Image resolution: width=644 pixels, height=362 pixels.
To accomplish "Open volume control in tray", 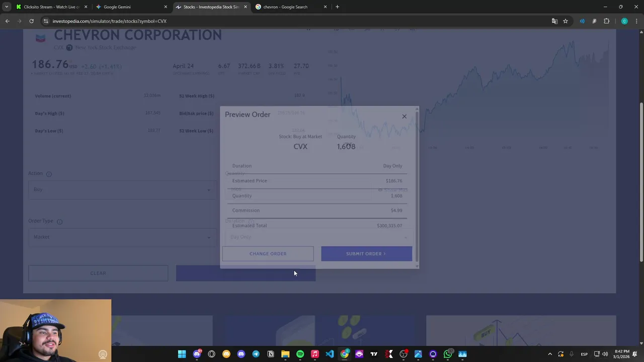I will pos(605,354).
